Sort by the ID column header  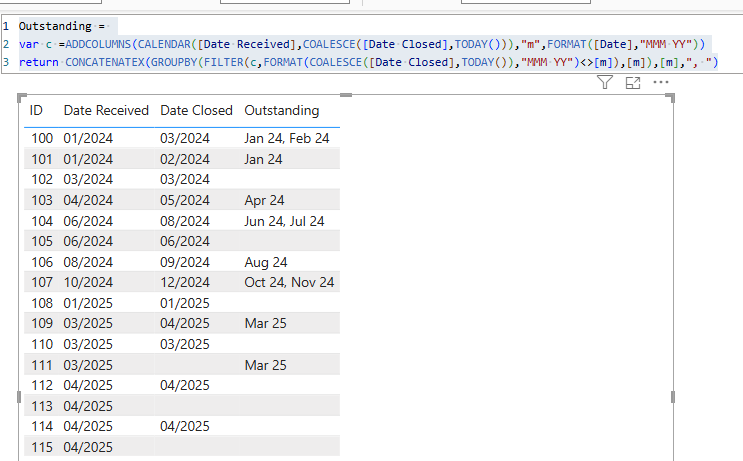(36, 110)
